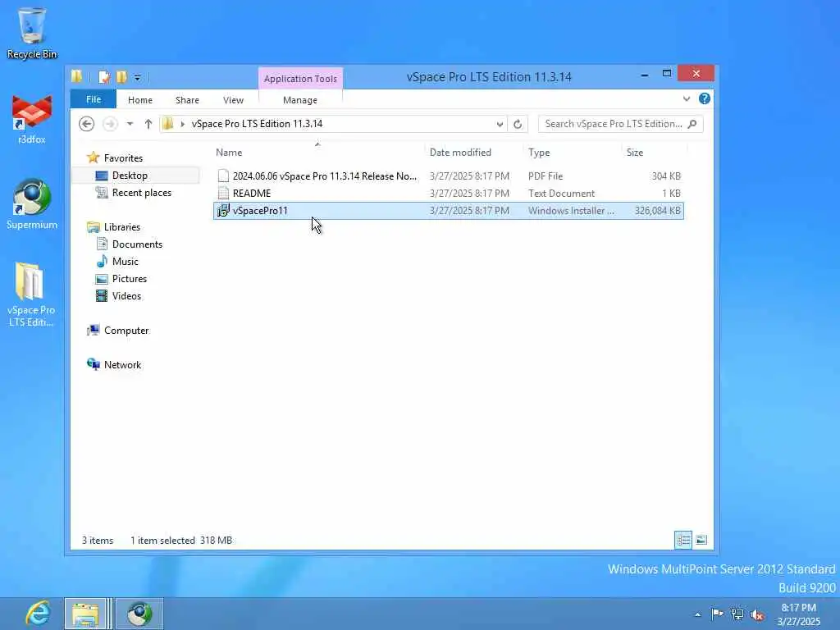Click the muted speaker tray icon
This screenshot has width=840, height=630.
[x=757, y=614]
